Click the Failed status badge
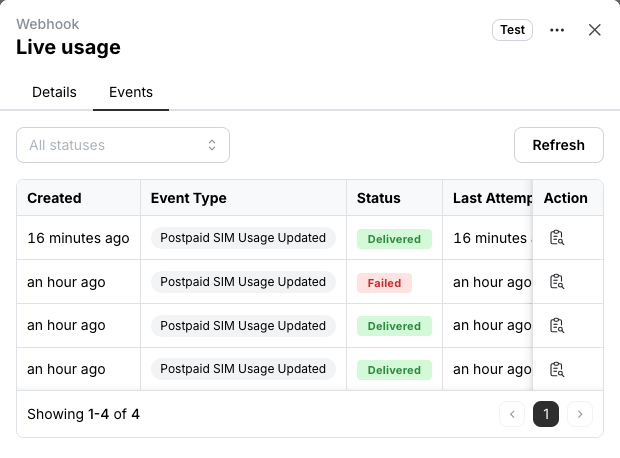620x458 pixels. coord(384,283)
